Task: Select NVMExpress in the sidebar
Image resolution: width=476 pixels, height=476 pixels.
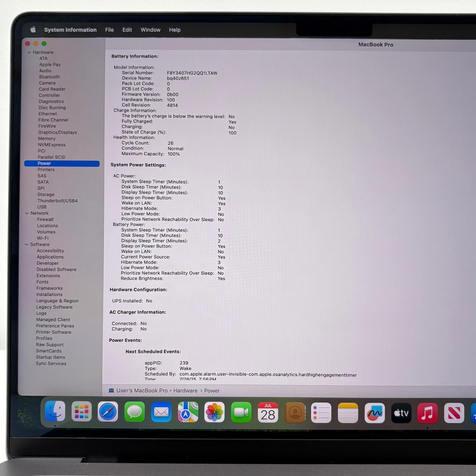Action: click(x=52, y=145)
